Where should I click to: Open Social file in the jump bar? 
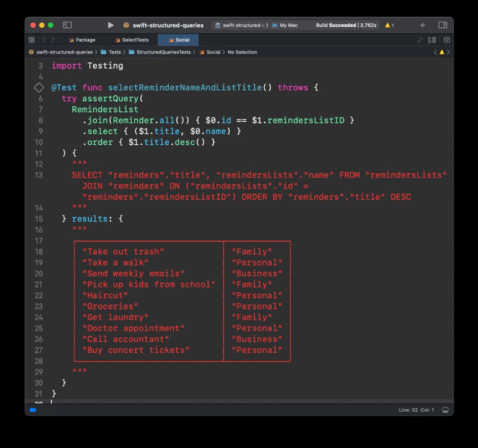[x=210, y=52]
